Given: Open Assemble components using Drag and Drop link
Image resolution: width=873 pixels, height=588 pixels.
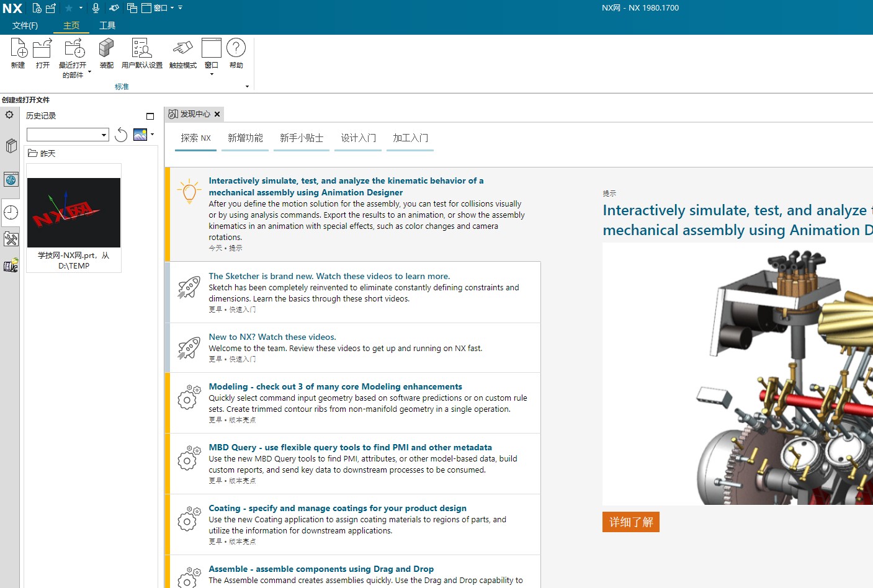Looking at the screenshot, I should pyautogui.click(x=321, y=569).
